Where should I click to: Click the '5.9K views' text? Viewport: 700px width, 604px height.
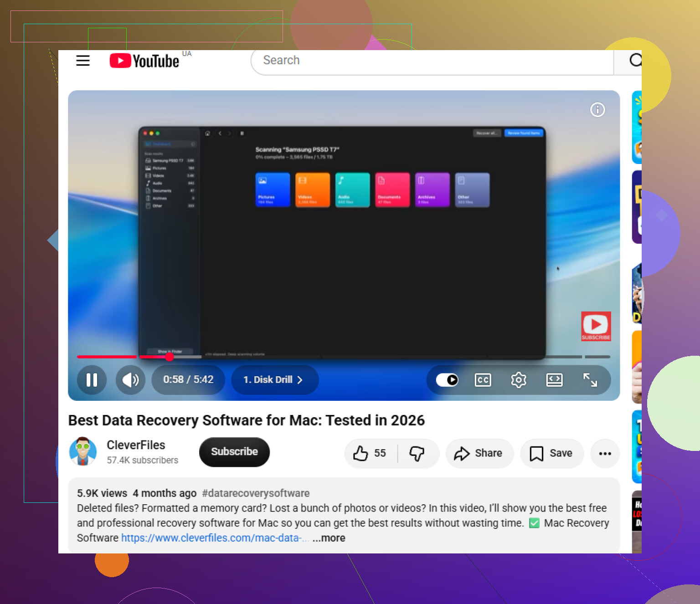pos(102,493)
